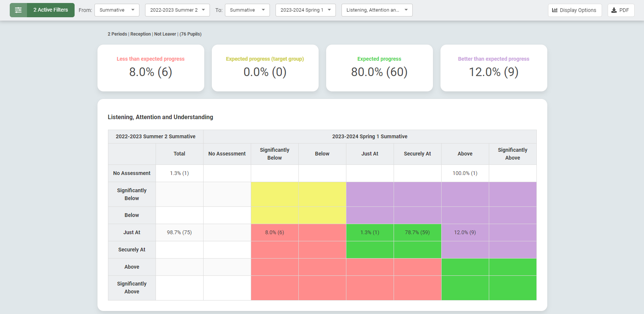Open the 2023-2024 Spring 1 period dropdown

coord(305,10)
